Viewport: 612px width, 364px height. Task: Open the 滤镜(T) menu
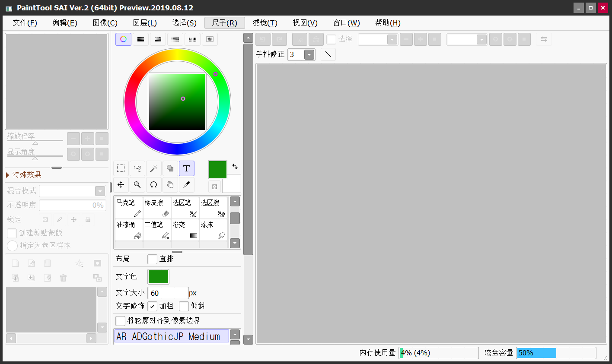coord(265,23)
